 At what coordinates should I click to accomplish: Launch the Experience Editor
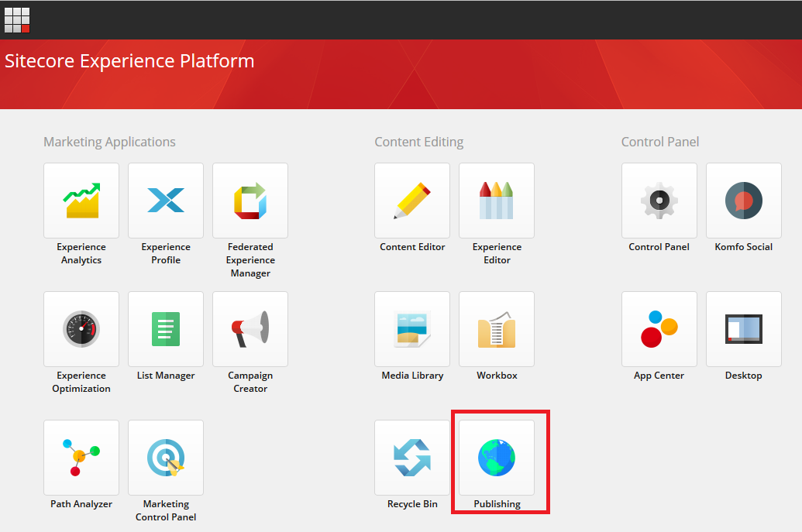497,201
